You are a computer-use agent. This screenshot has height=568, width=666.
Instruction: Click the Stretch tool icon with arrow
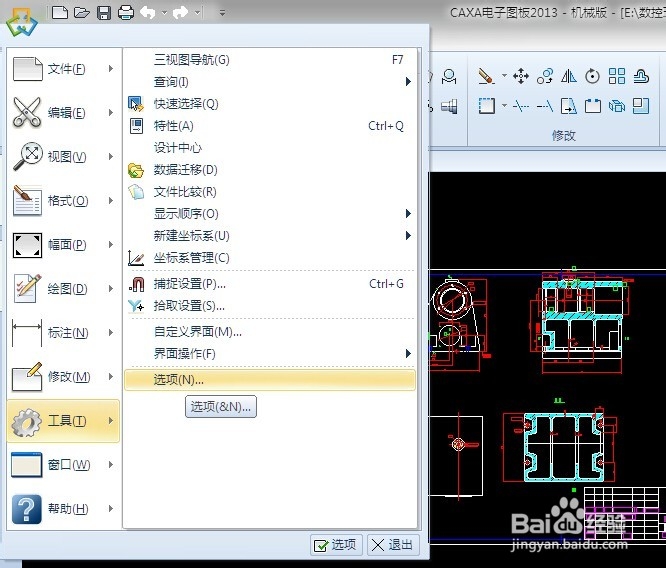(569, 106)
